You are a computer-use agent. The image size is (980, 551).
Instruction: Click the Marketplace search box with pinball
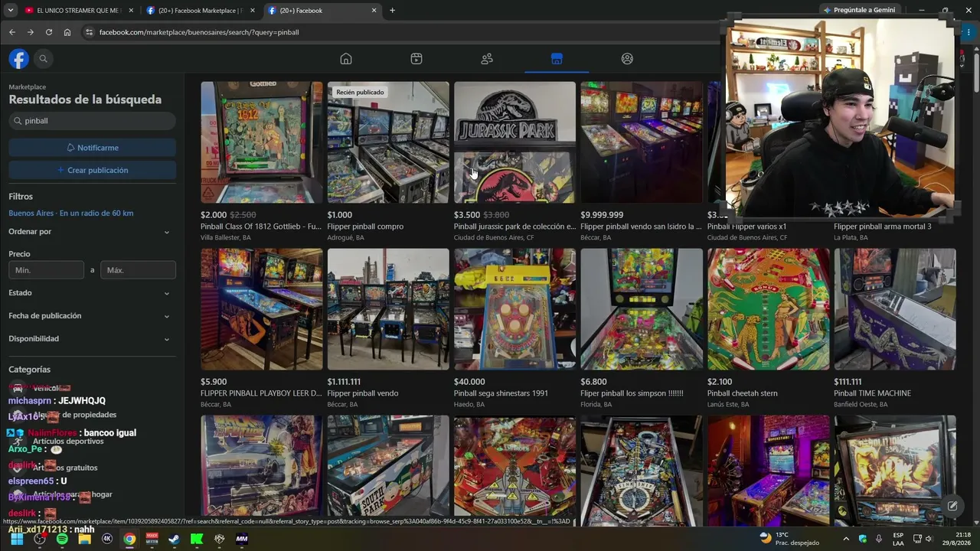coord(92,121)
